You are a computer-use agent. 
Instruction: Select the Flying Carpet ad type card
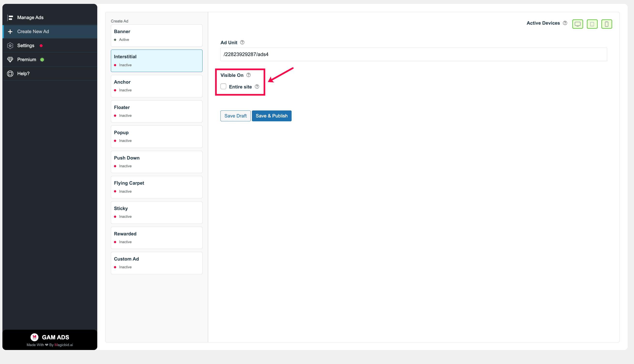pyautogui.click(x=156, y=187)
